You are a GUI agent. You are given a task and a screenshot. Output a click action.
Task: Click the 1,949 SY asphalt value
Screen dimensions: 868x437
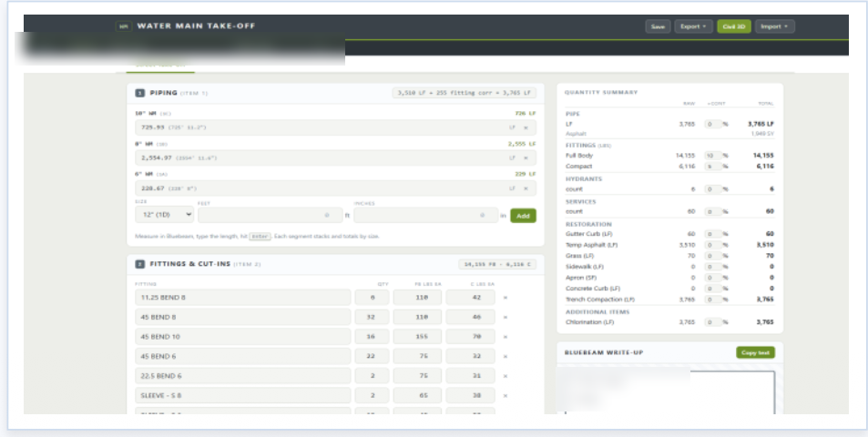[x=762, y=134]
